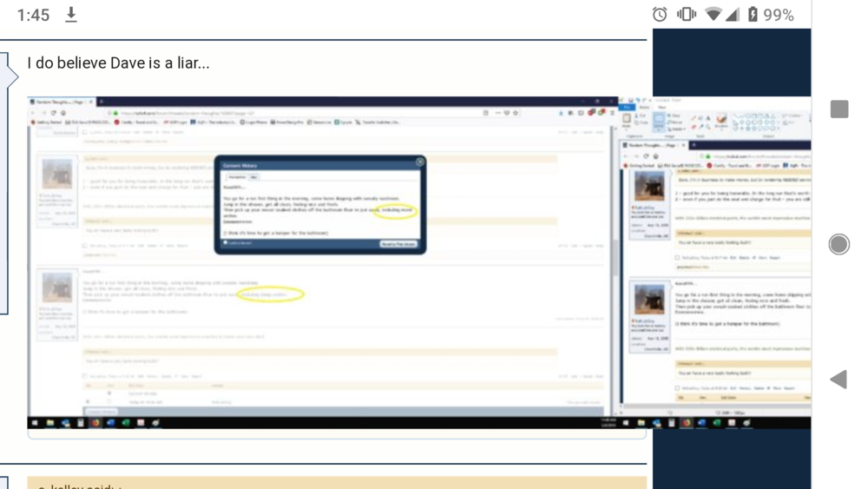Tap the Android back triangle button
This screenshot has height=489, width=868.
point(838,379)
